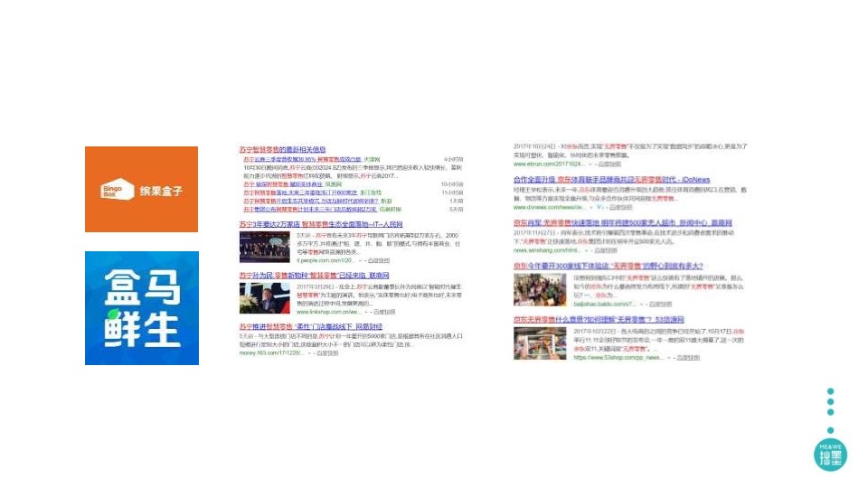Click the it.people.com.cn result URL
Screen dimensions: 868x488
pos(325,260)
